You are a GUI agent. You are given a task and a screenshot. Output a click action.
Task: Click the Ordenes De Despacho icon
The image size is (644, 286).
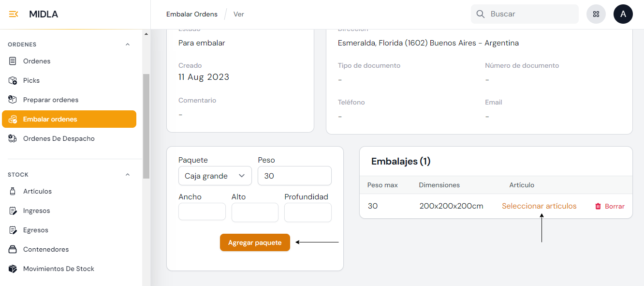13,138
